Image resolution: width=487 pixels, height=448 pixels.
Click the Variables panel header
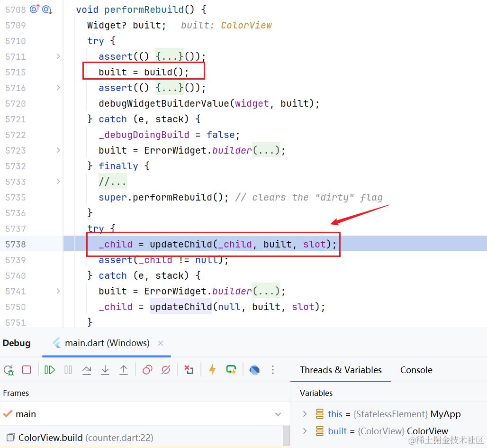[x=316, y=393]
